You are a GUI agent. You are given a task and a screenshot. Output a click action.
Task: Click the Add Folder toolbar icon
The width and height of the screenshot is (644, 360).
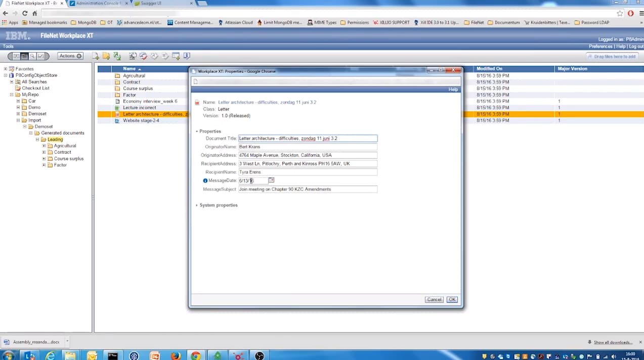coord(105,56)
